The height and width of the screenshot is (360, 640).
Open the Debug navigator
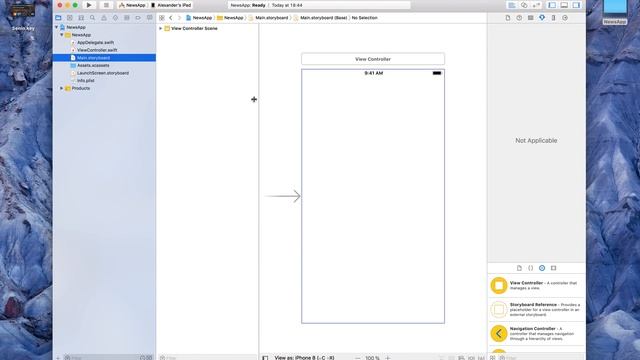[x=127, y=18]
